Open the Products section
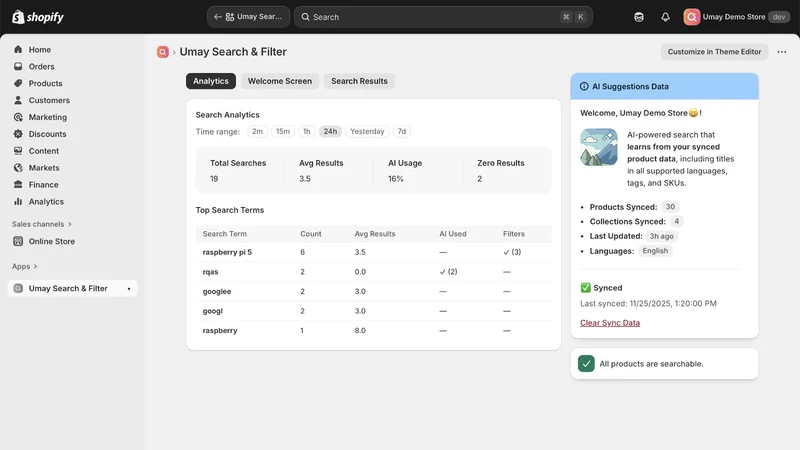Image resolution: width=800 pixels, height=450 pixels. click(x=45, y=83)
